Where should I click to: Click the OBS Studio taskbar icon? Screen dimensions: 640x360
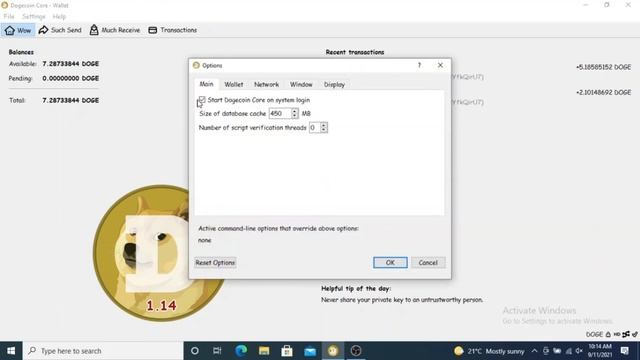click(356, 351)
